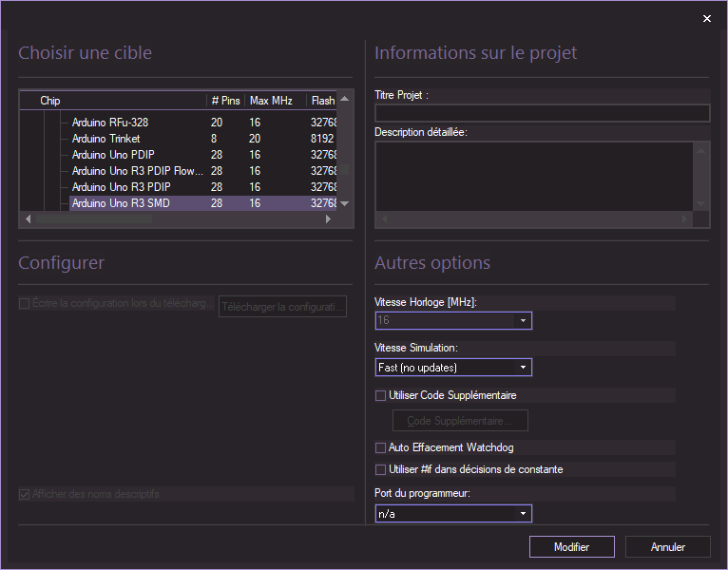
Task: Enable Auto Effacement Watchdog checkbox
Action: [380, 447]
